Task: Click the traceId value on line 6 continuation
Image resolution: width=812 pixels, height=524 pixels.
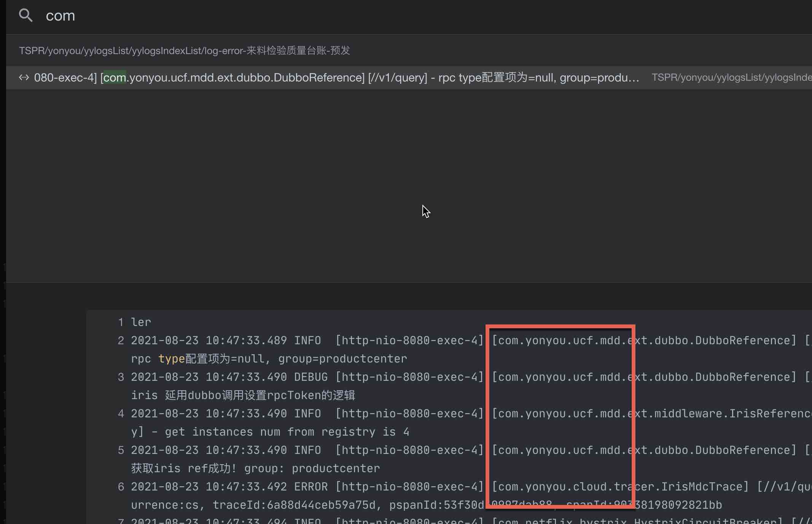Action: [321, 505]
